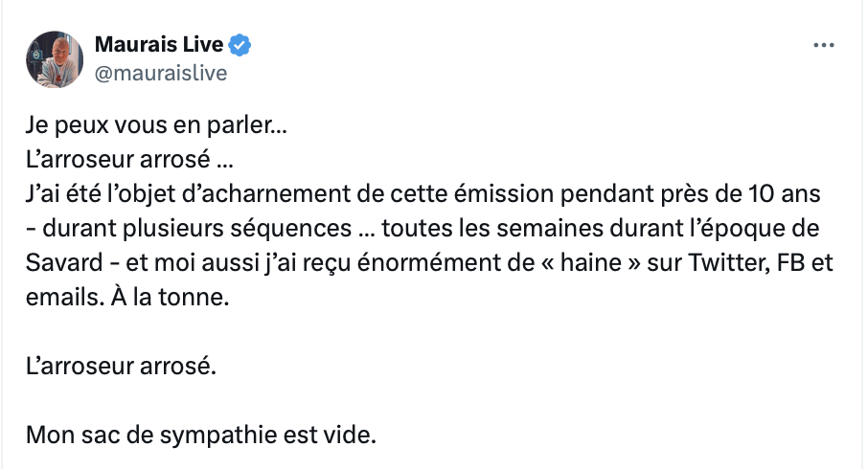Open the @mauraislive handle link
Screen dimensions: 868x469
coord(161,72)
